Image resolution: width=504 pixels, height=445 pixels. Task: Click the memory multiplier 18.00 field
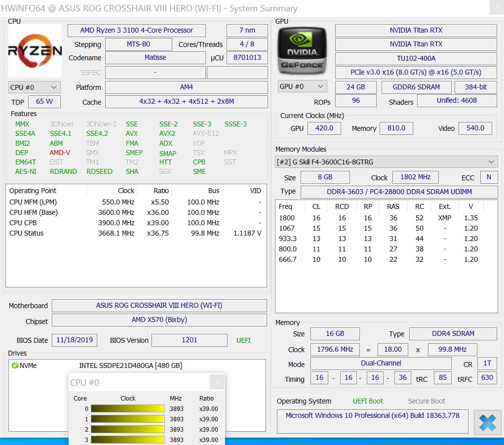click(x=393, y=350)
